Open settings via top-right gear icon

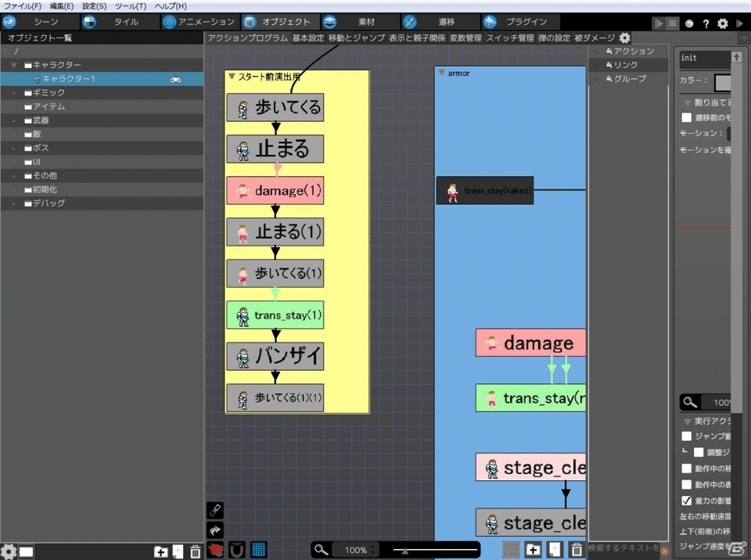pyautogui.click(x=722, y=23)
